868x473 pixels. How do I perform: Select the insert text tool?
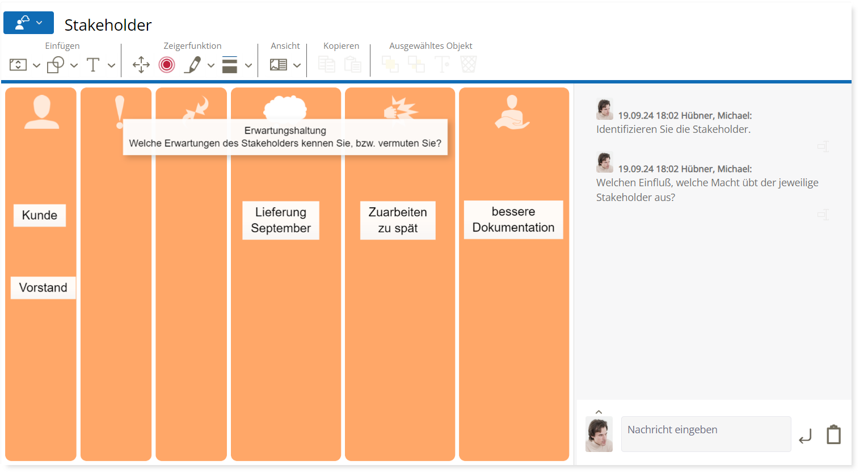[x=93, y=65]
